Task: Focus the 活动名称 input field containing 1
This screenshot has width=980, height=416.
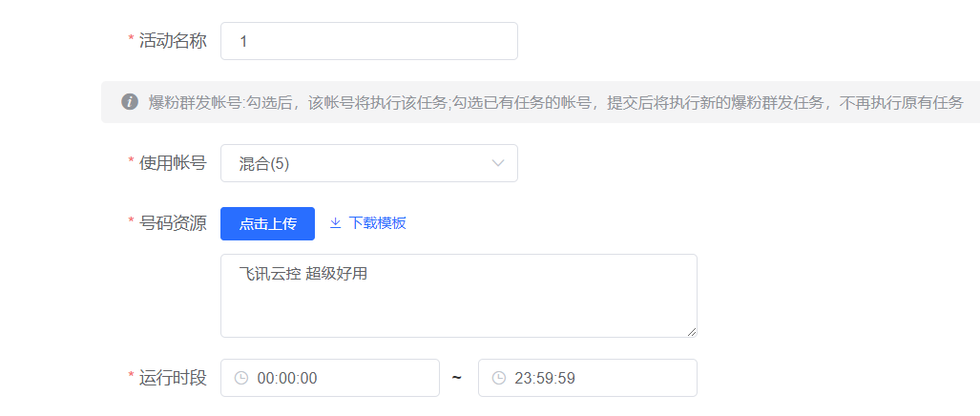Action: coord(368,41)
